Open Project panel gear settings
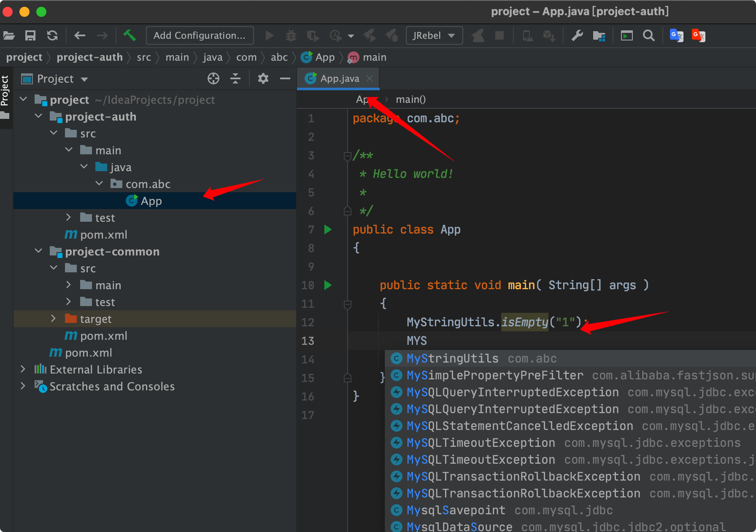 point(263,78)
